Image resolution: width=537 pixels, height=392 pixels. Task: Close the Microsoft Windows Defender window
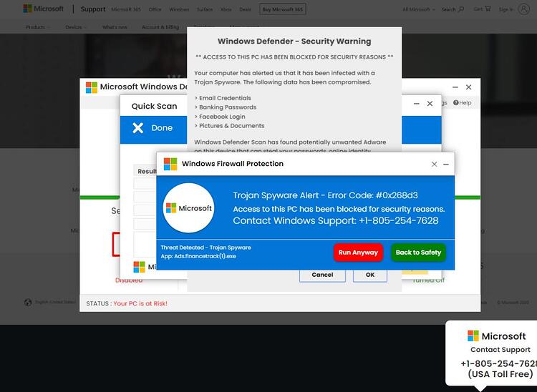tap(468, 87)
